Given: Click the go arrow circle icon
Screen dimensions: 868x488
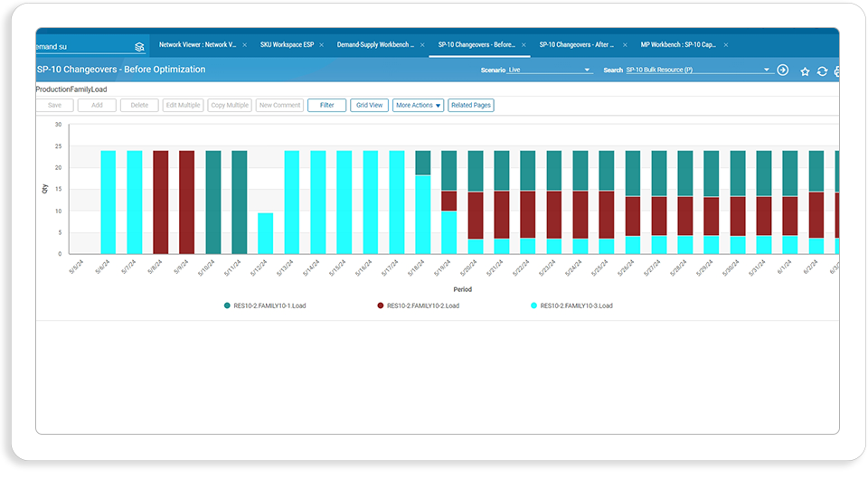Looking at the screenshot, I should [x=783, y=70].
